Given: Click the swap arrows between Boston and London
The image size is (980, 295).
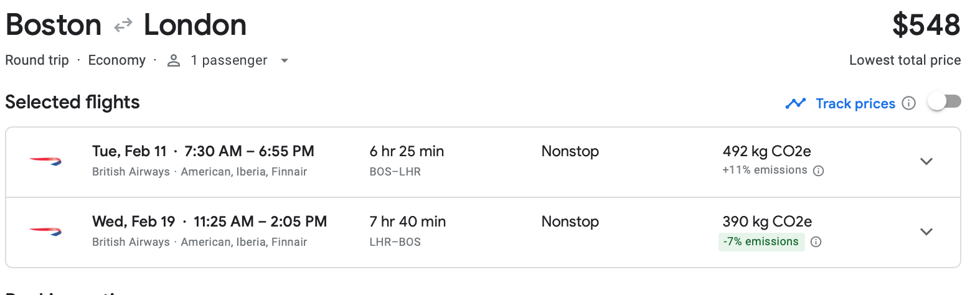Looking at the screenshot, I should click(123, 26).
